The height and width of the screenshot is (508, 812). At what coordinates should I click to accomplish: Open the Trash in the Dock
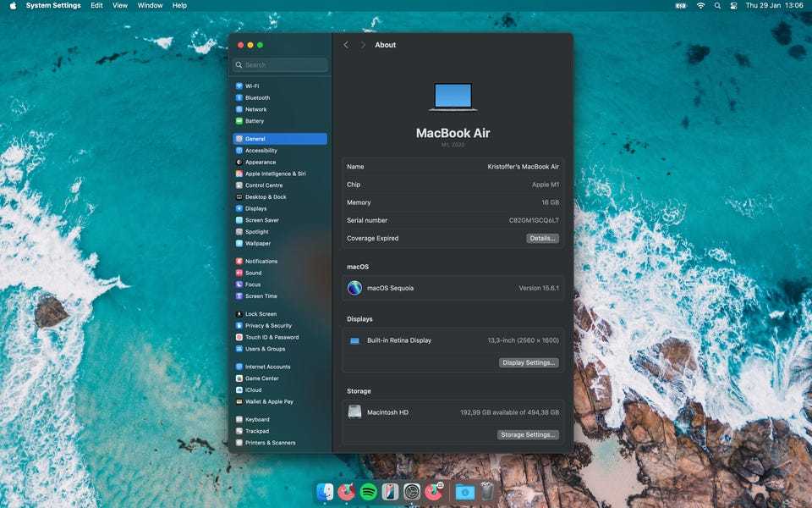point(487,492)
